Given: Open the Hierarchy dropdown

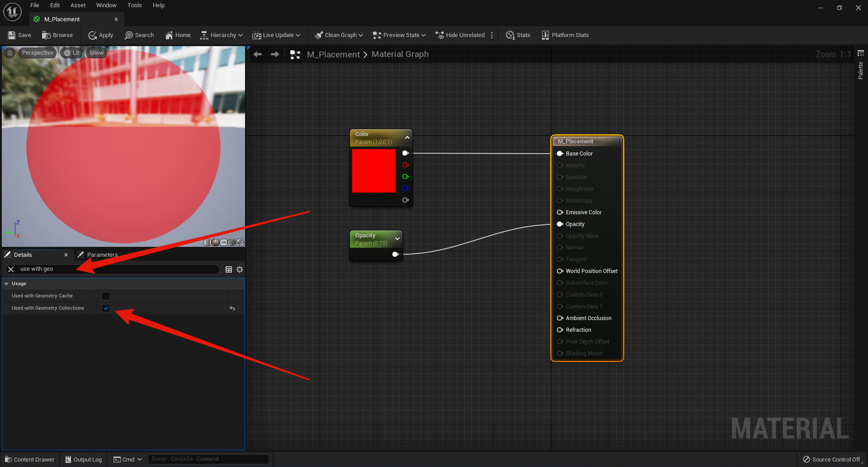Looking at the screenshot, I should point(222,35).
